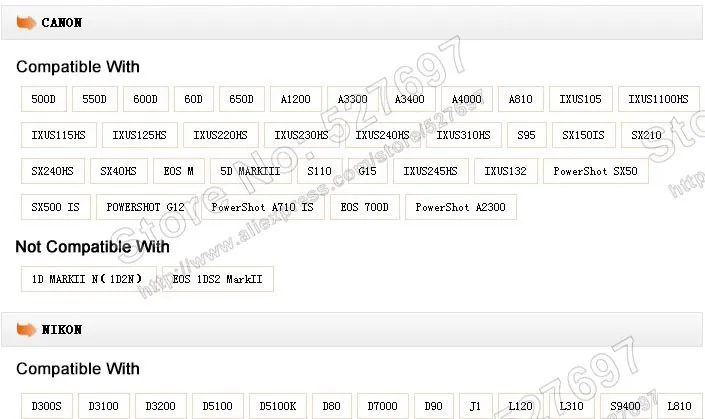The width and height of the screenshot is (705, 419).
Task: Click the Not Compatible With heading
Action: [x=93, y=247]
